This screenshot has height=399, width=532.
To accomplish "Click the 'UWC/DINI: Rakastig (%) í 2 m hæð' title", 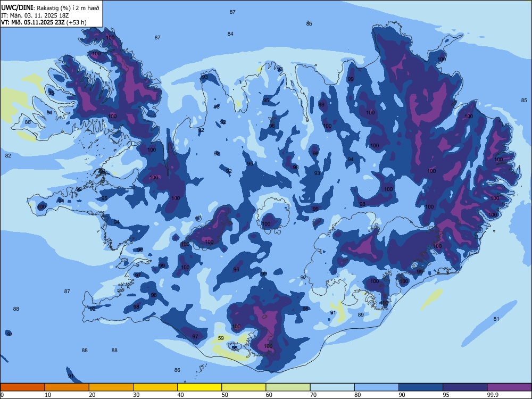I will click(50, 8).
